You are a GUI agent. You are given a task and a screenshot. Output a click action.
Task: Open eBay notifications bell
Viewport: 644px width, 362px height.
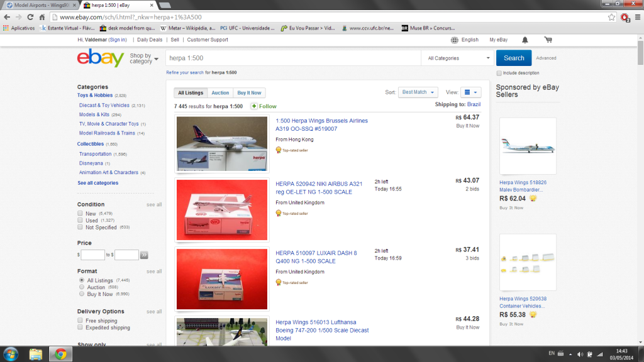coord(525,40)
